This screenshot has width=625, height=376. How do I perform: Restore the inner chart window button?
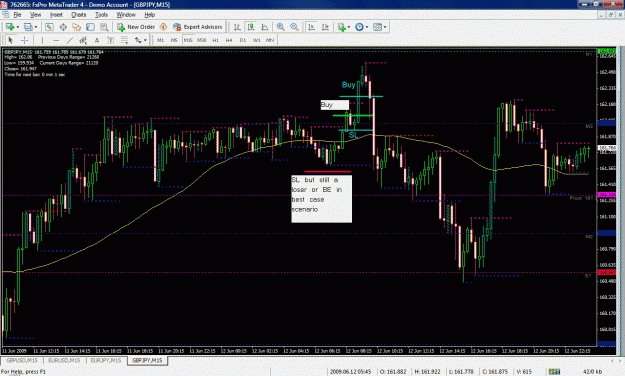tap(611, 15)
